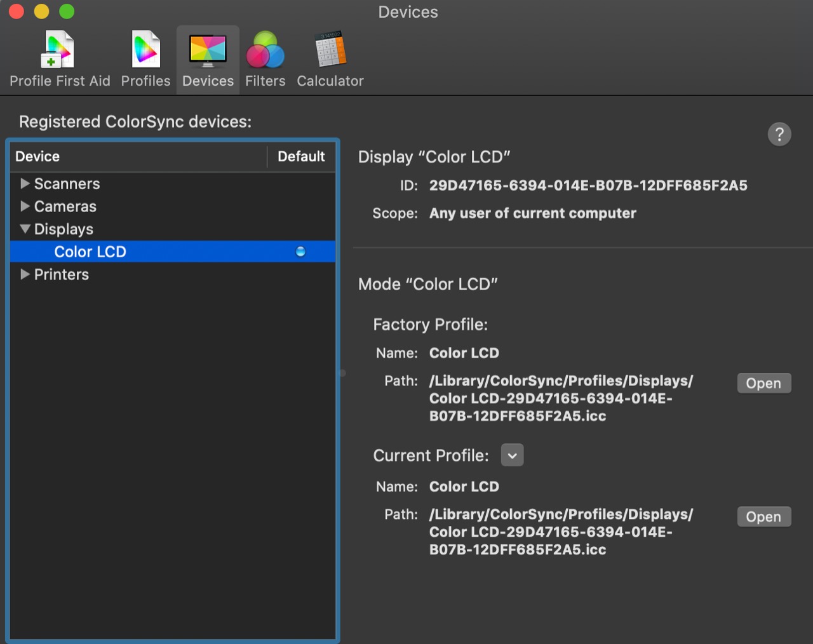Click the 'Registered ColorSync devices:' label
Viewport: 813px width, 644px height.
coord(135,122)
